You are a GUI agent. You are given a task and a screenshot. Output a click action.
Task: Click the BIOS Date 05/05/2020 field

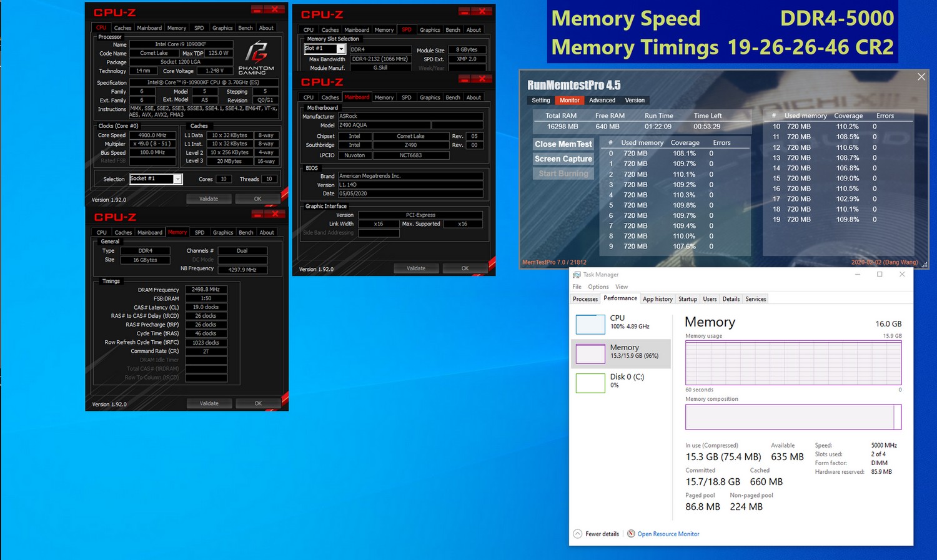pos(410,194)
